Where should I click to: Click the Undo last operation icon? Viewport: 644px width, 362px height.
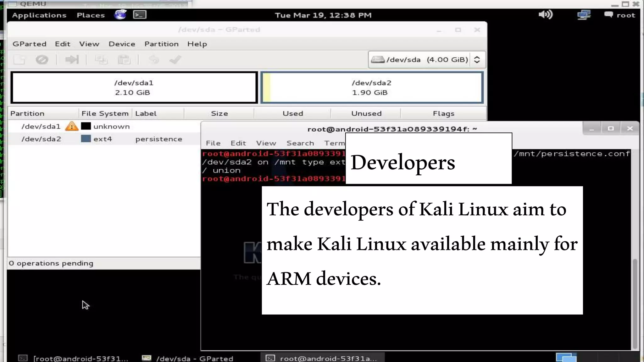pyautogui.click(x=154, y=60)
